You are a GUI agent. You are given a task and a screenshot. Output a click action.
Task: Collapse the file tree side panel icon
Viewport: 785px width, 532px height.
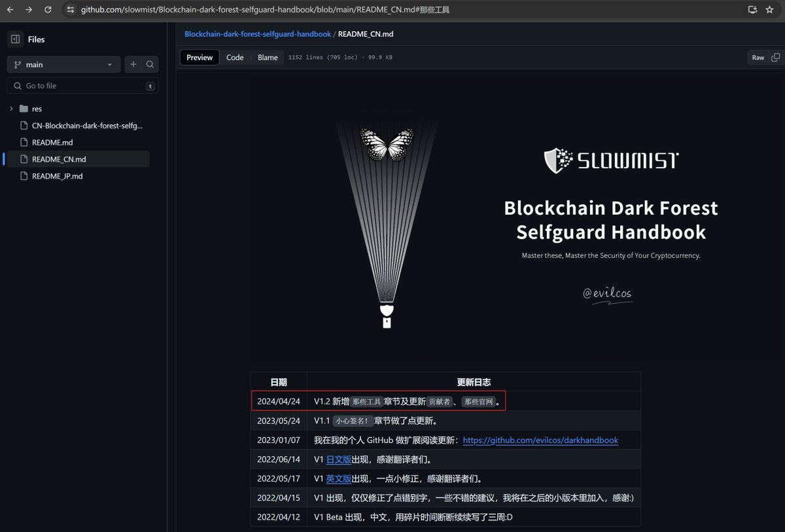tap(15, 39)
